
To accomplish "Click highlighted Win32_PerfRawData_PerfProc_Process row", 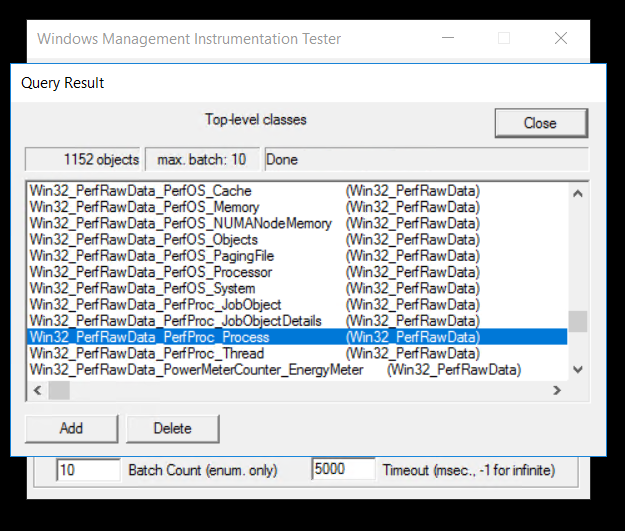I will tap(297, 337).
